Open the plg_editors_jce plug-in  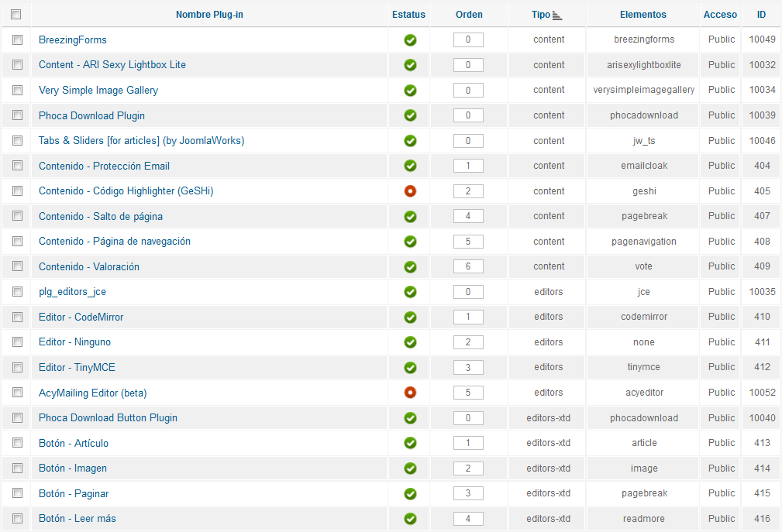click(x=72, y=292)
